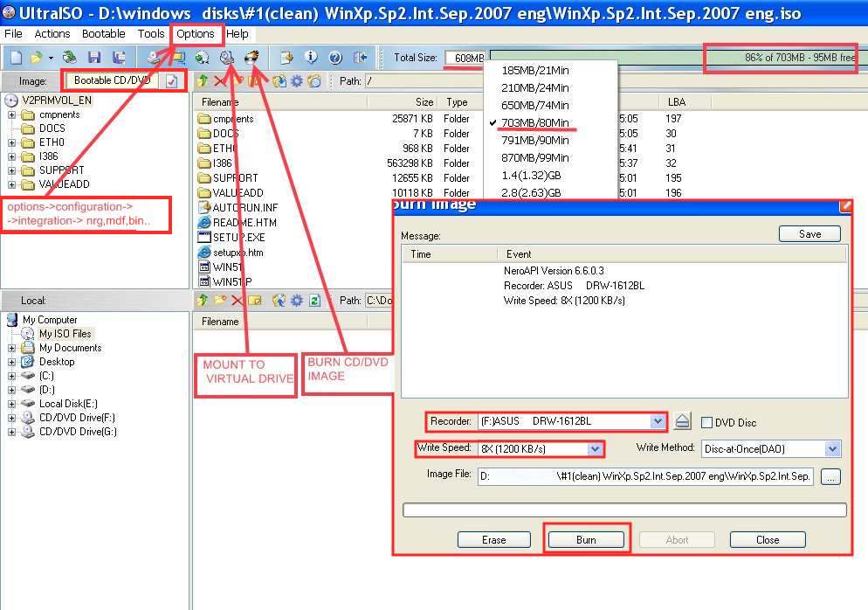The image size is (868, 610).
Task: Open the File menu
Action: (x=13, y=34)
